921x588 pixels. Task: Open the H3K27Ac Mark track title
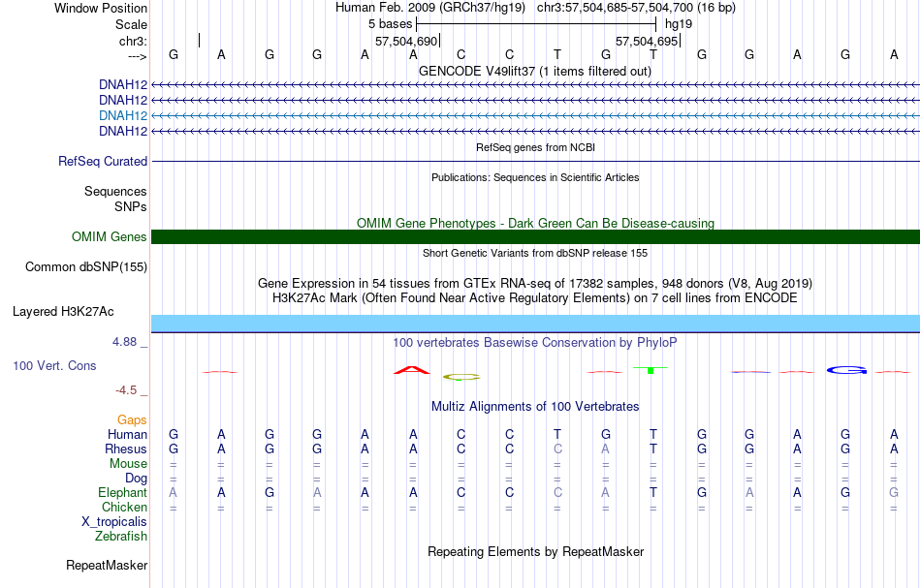[535, 298]
